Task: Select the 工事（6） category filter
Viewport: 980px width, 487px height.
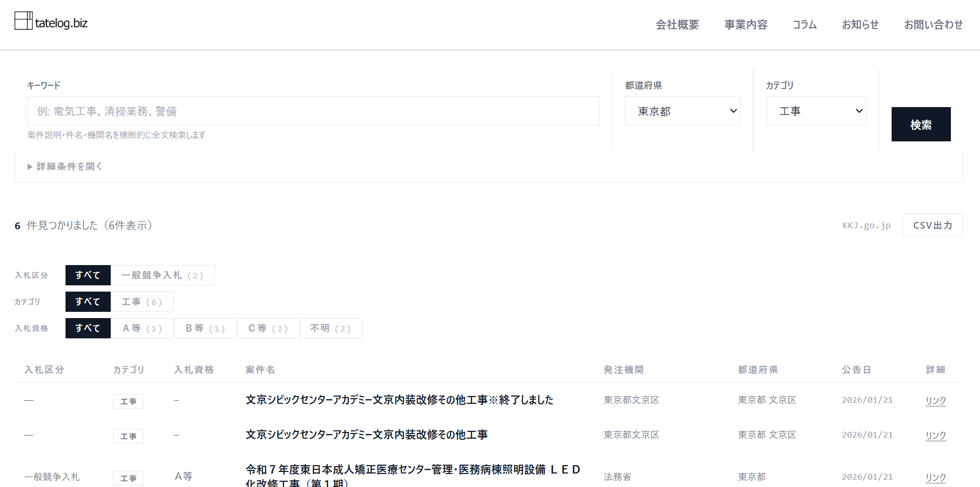Action: [x=142, y=301]
